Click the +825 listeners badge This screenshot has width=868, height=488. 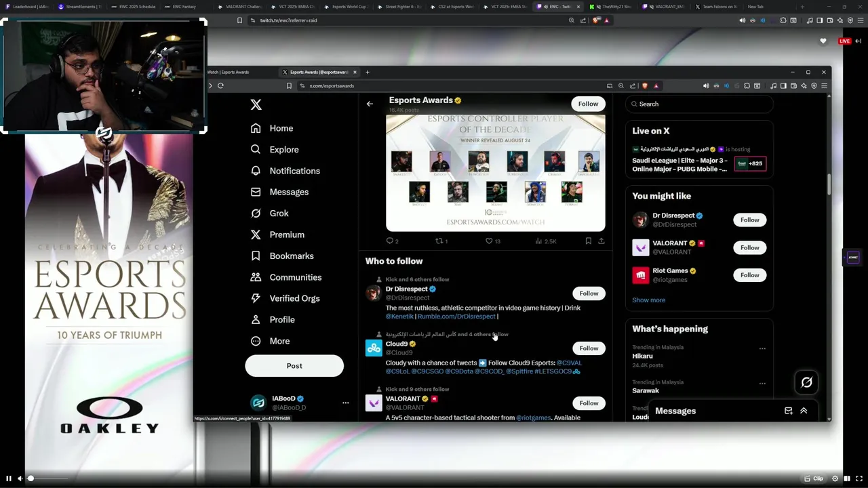tap(751, 163)
